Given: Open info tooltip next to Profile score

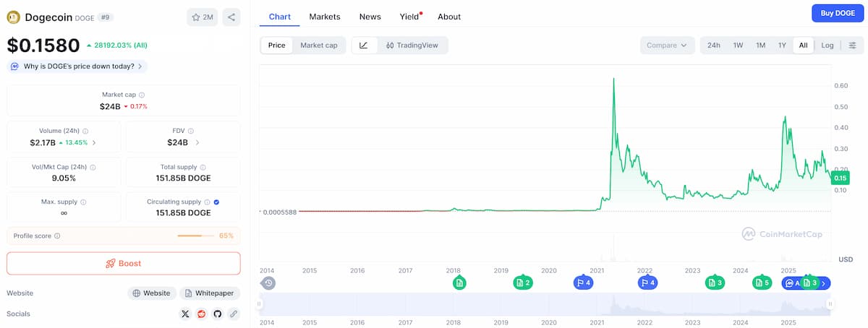Looking at the screenshot, I should point(57,236).
